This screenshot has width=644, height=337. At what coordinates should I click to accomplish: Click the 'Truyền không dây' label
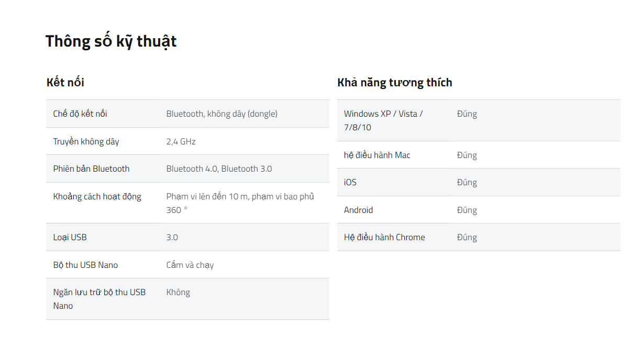[86, 141]
